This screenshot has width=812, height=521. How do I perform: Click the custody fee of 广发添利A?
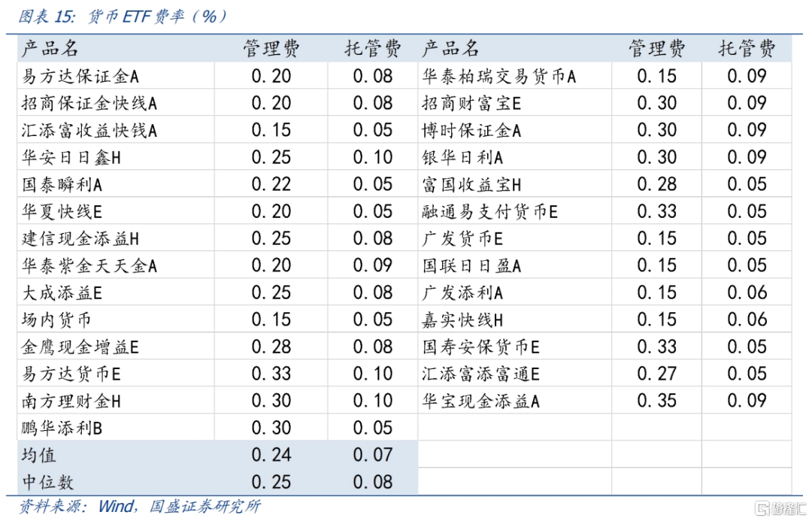point(747,293)
